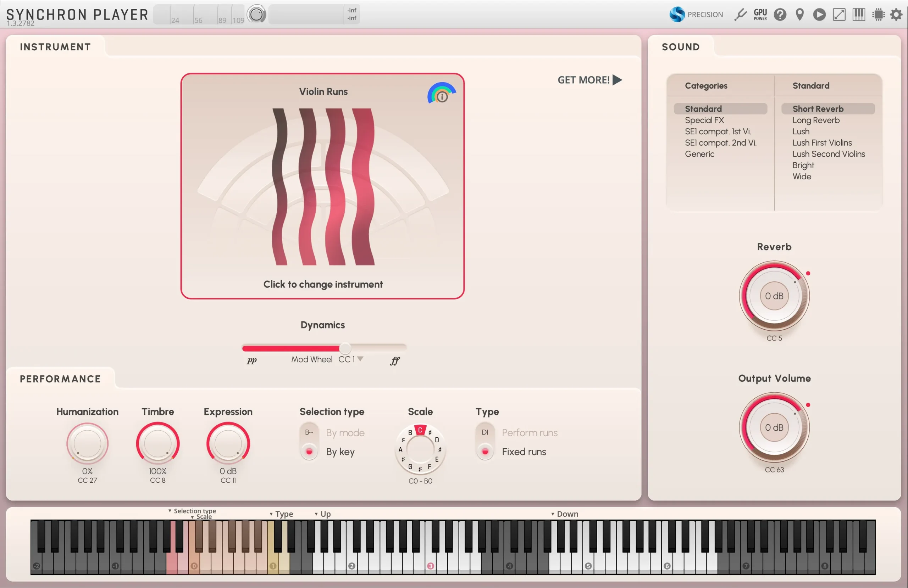
Task: Click the location pin icon
Action: (800, 15)
